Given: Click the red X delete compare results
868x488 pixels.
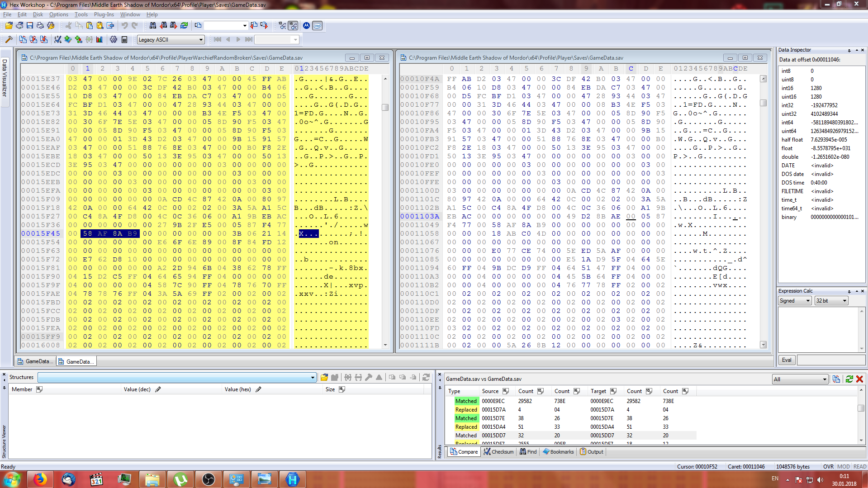Looking at the screenshot, I should tap(859, 379).
